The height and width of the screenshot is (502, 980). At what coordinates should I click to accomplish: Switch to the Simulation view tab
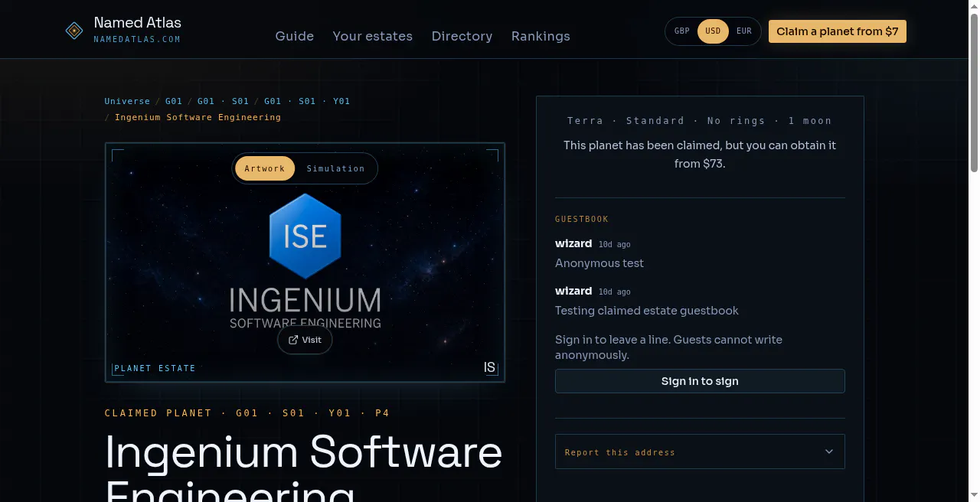[x=335, y=168]
